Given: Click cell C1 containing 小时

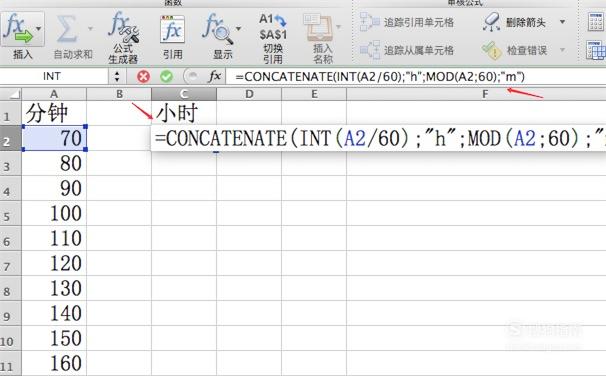Looking at the screenshot, I should coord(184,113).
